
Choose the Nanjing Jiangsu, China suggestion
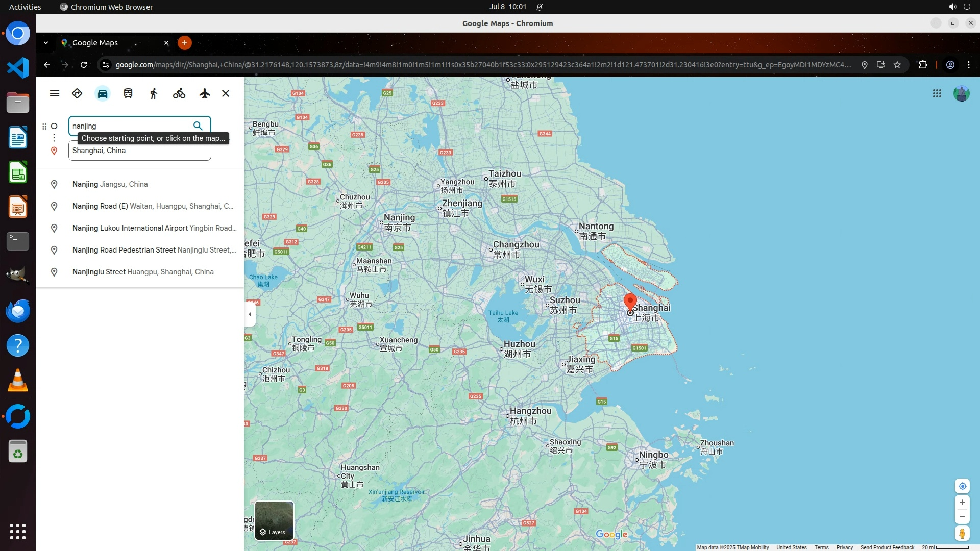coord(110,184)
